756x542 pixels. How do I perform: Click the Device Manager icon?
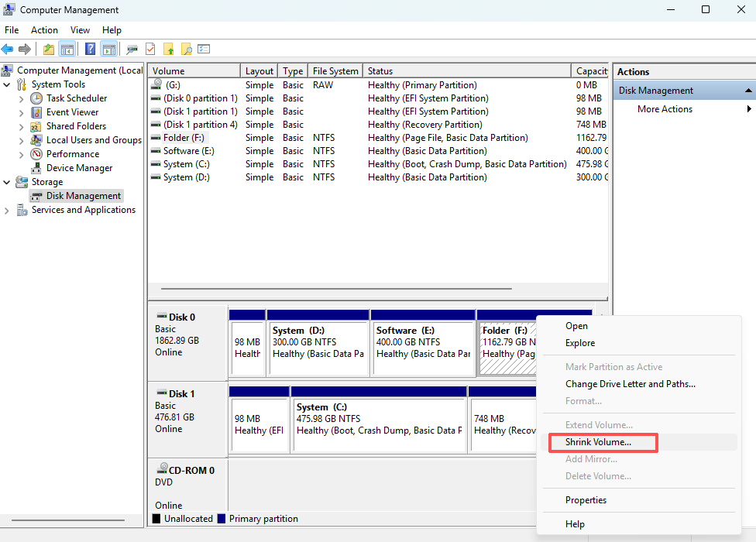(x=36, y=168)
